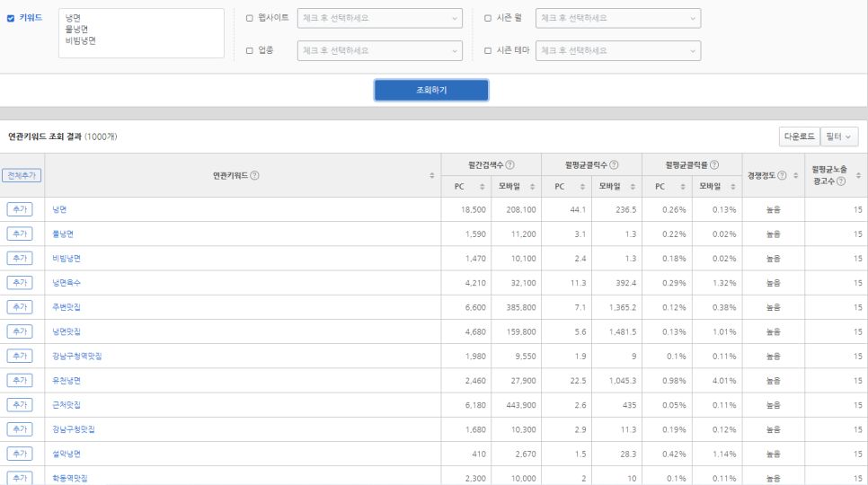Enable the 웹사이트 checkbox

249,18
